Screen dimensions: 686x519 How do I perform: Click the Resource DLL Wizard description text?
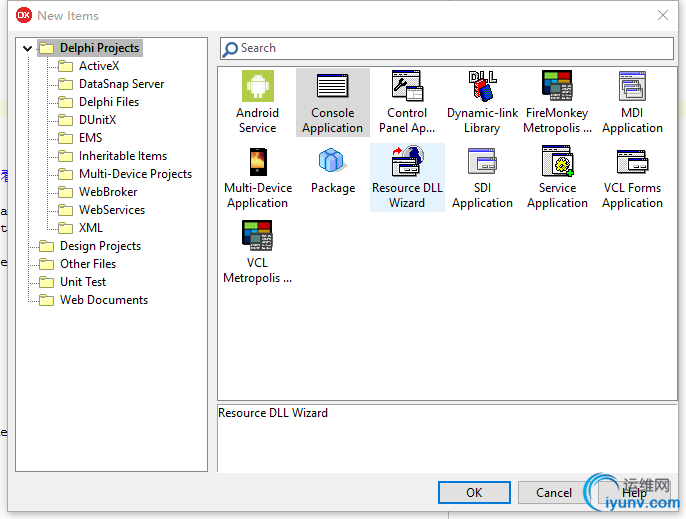click(x=273, y=413)
